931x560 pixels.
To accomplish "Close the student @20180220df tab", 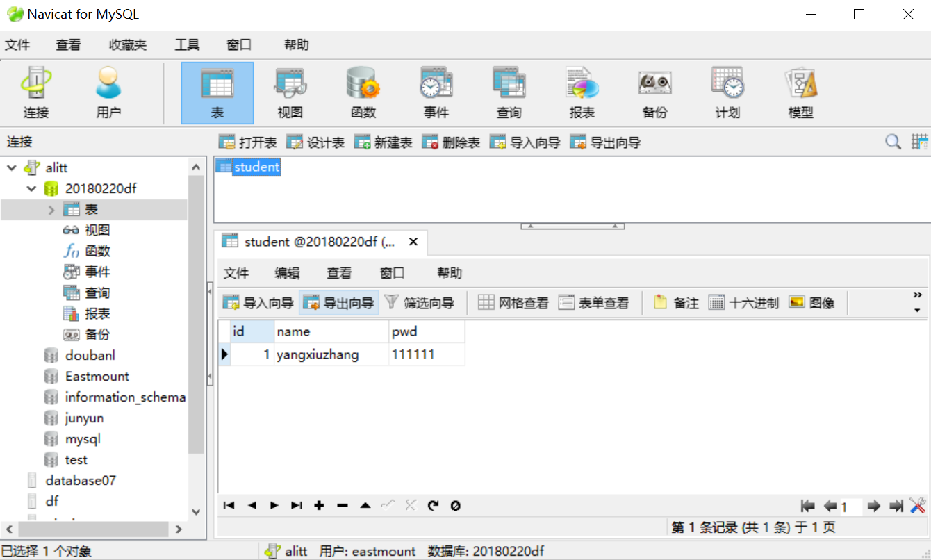I will (413, 242).
